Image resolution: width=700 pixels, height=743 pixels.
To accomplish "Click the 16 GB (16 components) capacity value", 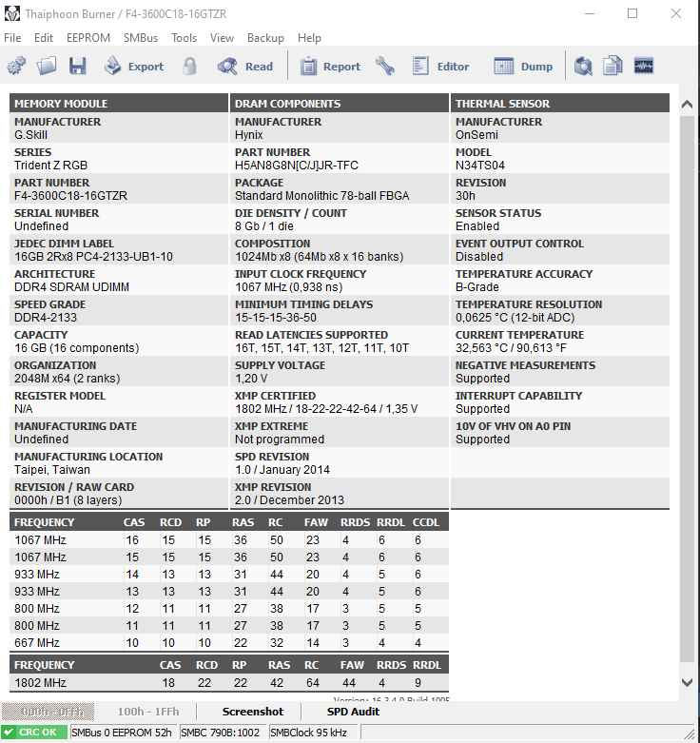I will click(77, 348).
